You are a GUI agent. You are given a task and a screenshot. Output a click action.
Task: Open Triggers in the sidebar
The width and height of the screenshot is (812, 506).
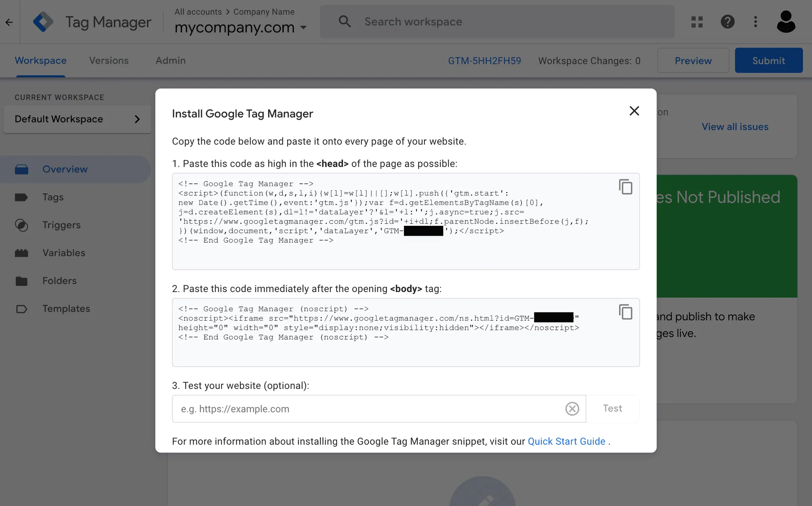click(61, 225)
